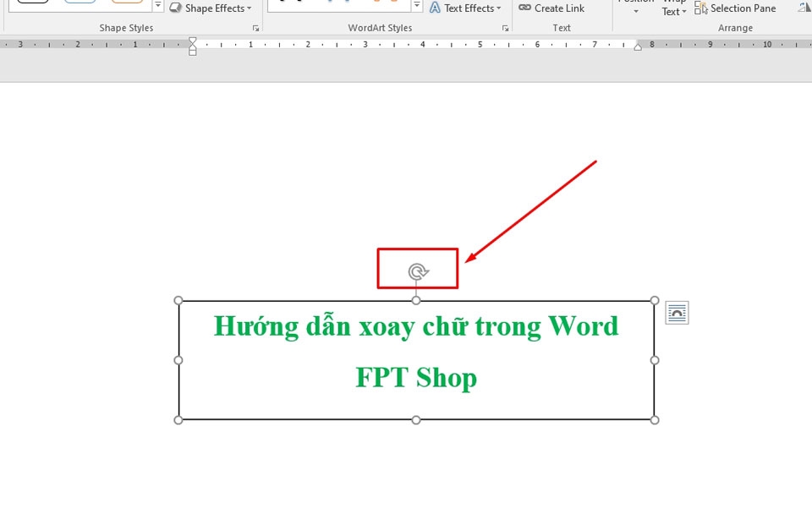Open the Shape Effects menu
This screenshot has height=525, width=812.
[211, 8]
